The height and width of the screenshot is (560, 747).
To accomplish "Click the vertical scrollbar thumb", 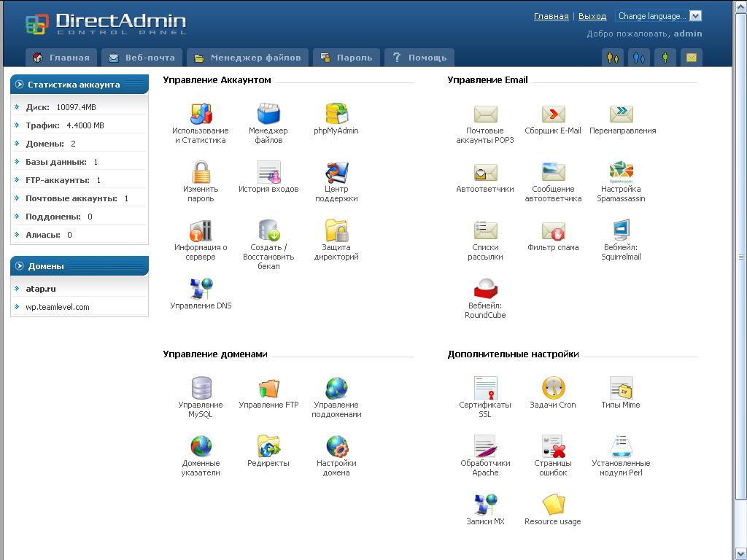I will [x=740, y=257].
